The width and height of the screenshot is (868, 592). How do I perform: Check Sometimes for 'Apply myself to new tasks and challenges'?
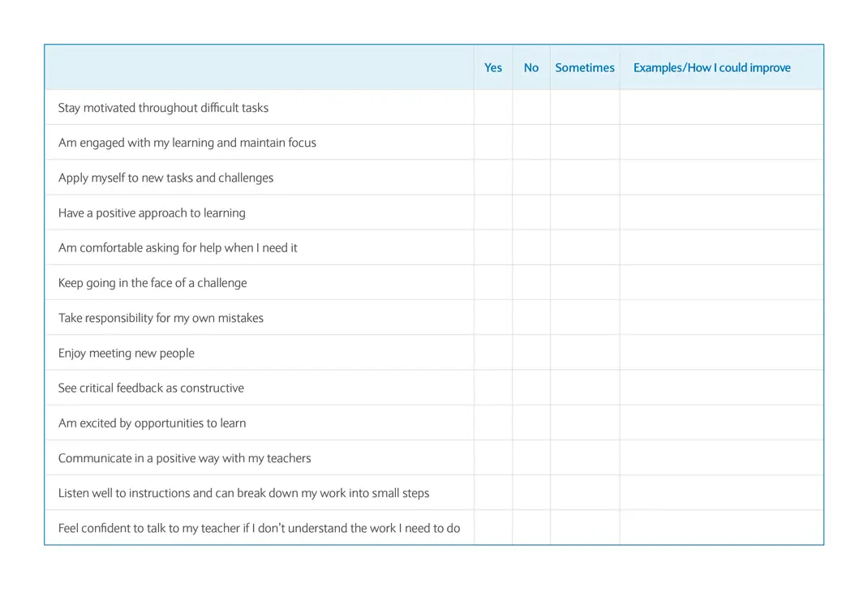tap(585, 178)
